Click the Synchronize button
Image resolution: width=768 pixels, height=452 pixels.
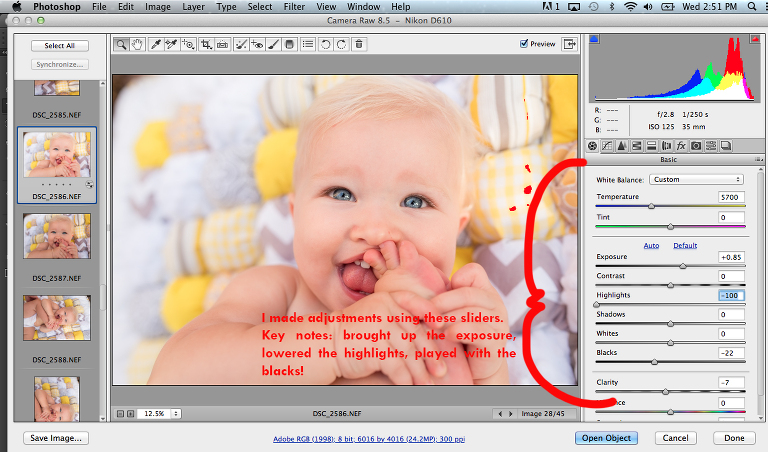[x=60, y=64]
